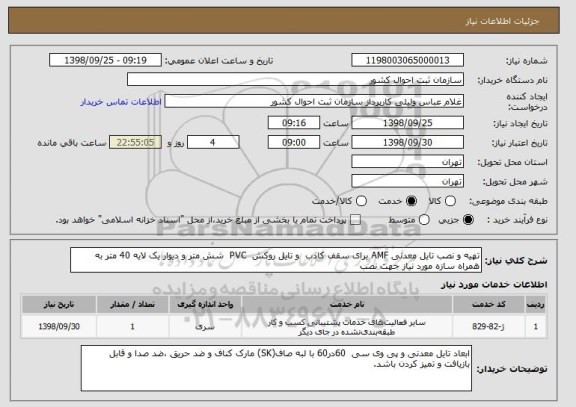Click the service name cell in row 1
Image resolution: width=576 pixels, height=407 pixels.
[347, 327]
